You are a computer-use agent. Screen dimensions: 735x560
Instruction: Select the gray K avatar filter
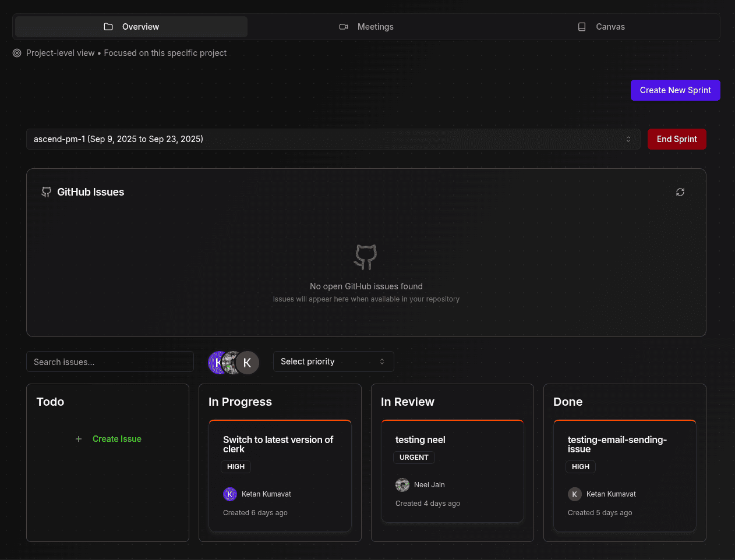248,363
